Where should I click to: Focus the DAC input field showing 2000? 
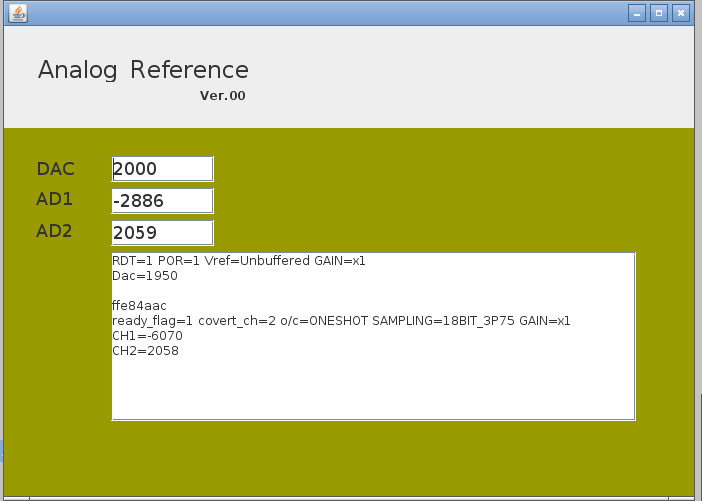click(163, 169)
